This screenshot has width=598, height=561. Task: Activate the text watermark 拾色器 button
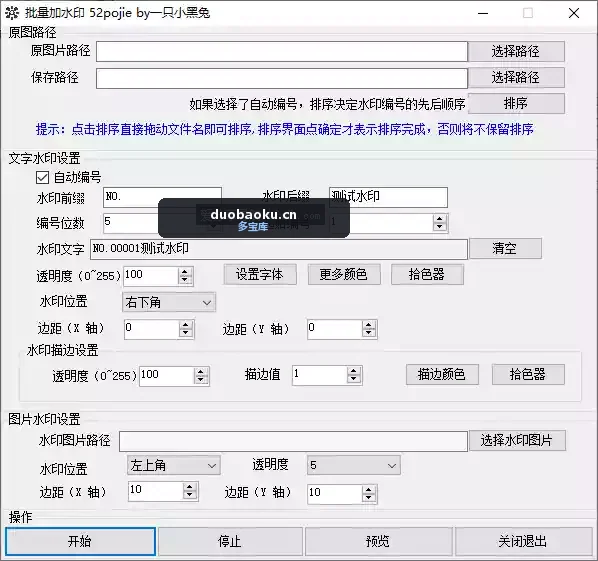click(x=427, y=275)
